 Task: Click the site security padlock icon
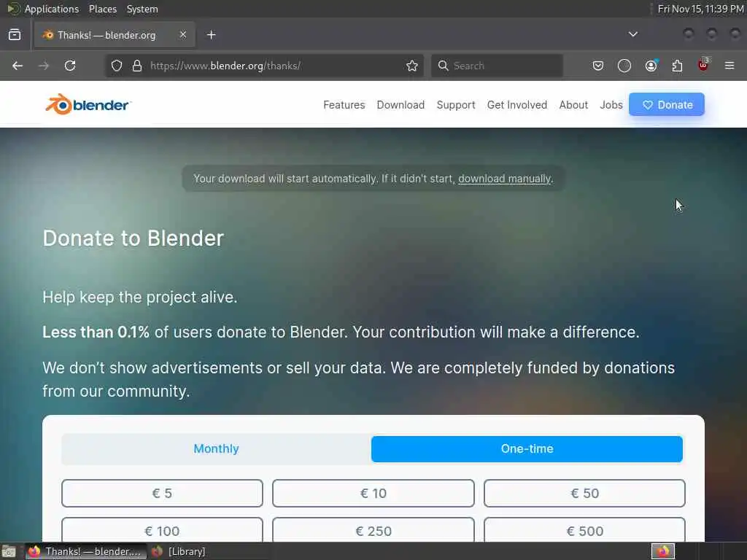click(137, 66)
